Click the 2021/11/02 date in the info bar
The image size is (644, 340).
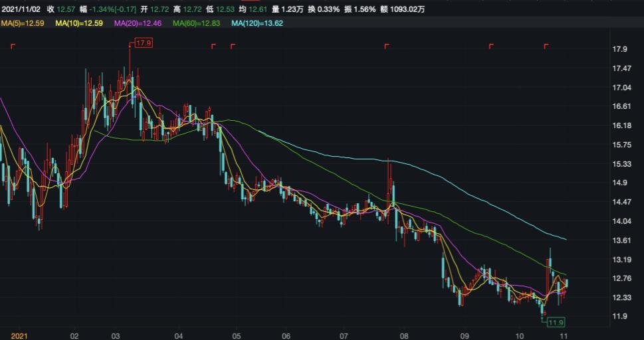pos(21,9)
